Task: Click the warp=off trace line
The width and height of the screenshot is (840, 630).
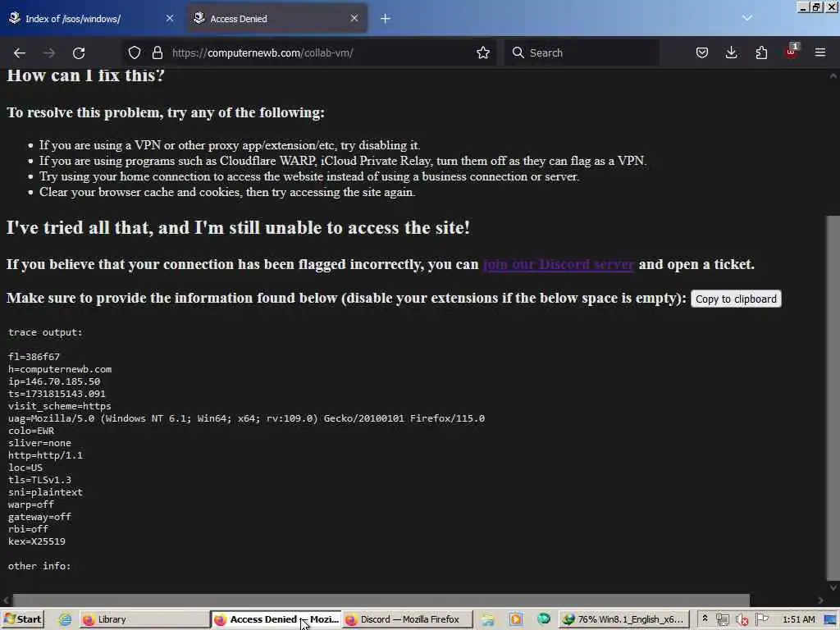Action: pyautogui.click(x=31, y=504)
